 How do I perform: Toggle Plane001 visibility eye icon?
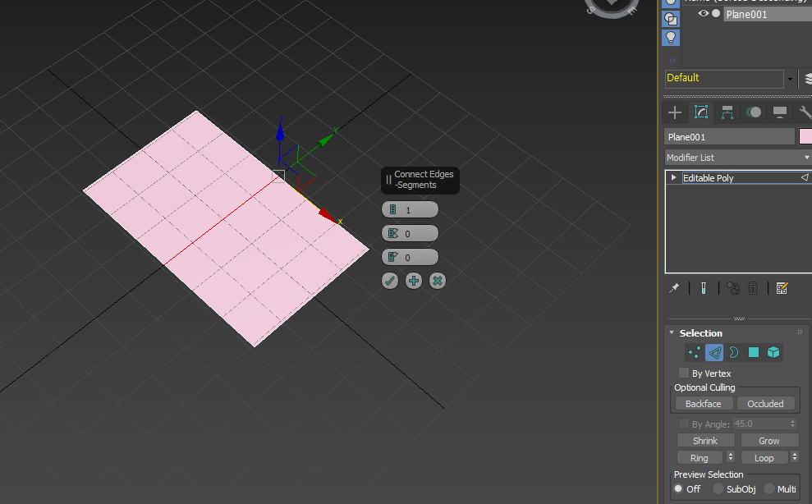704,13
